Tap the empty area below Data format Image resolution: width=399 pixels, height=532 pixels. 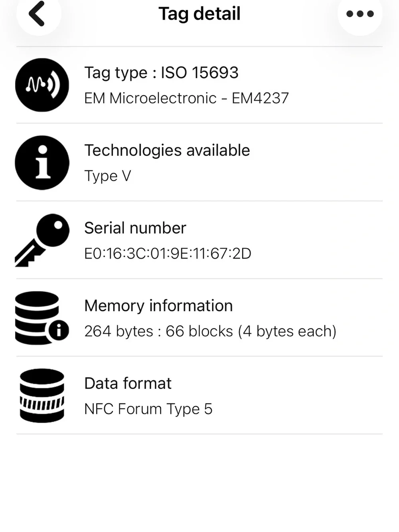click(199, 483)
